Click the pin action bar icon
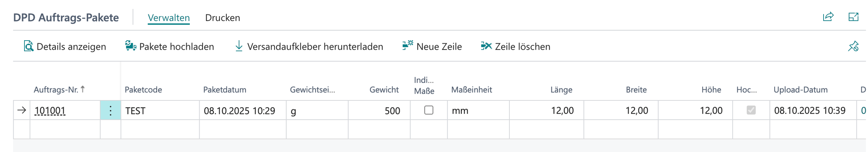 (853, 46)
